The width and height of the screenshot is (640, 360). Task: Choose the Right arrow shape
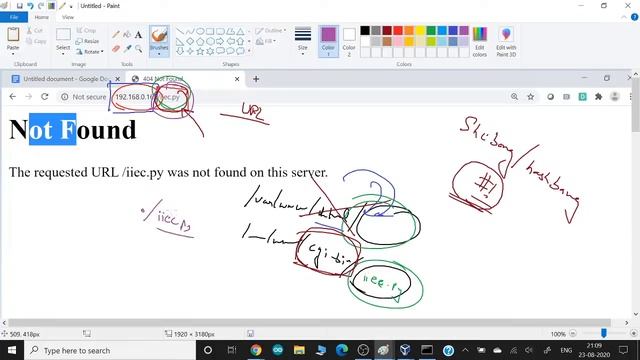tap(220, 41)
